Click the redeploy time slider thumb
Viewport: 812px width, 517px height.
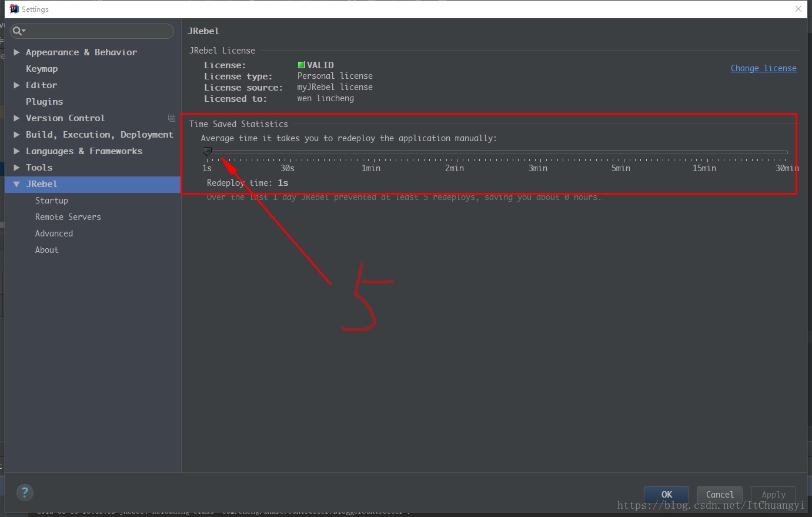pos(207,152)
